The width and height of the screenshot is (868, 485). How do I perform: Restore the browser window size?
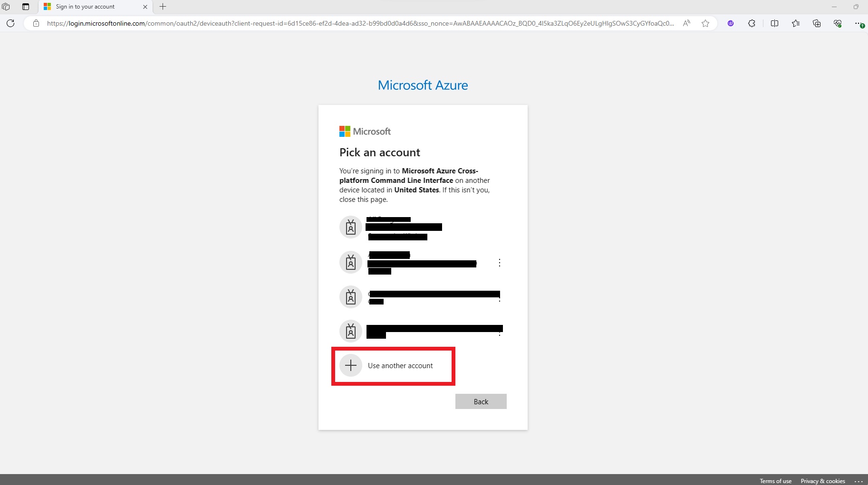[856, 7]
